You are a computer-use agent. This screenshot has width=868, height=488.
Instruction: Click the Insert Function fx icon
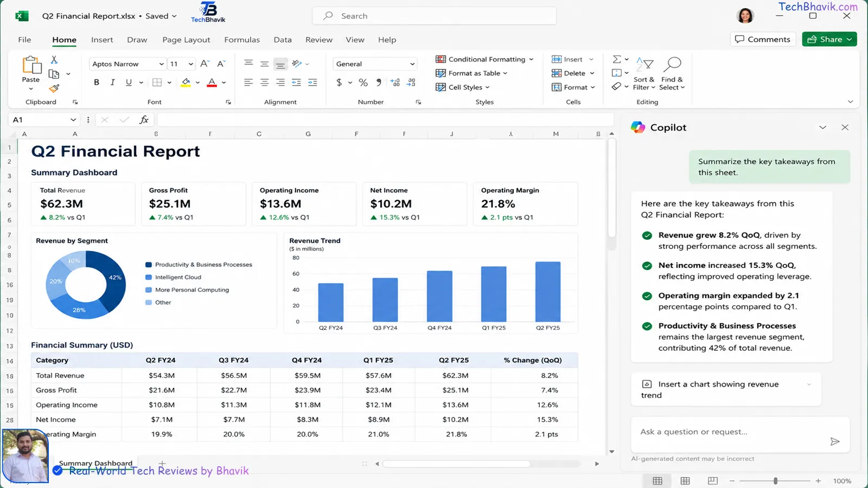pos(144,120)
